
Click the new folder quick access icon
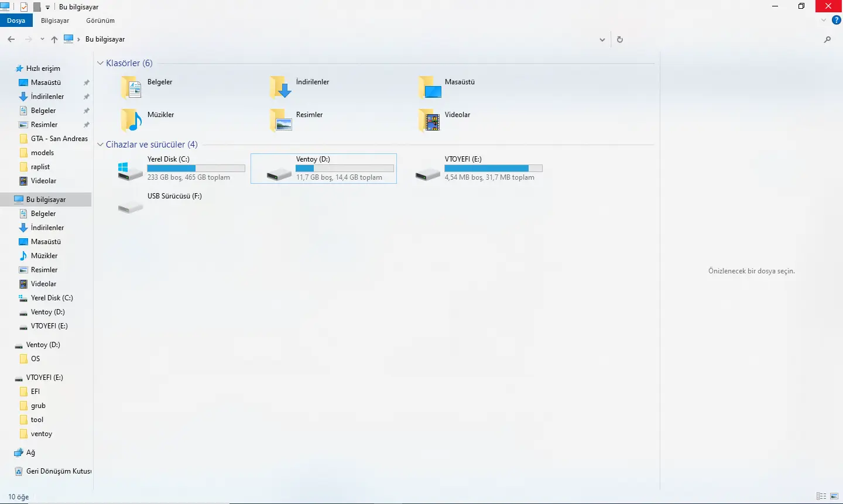point(37,6)
